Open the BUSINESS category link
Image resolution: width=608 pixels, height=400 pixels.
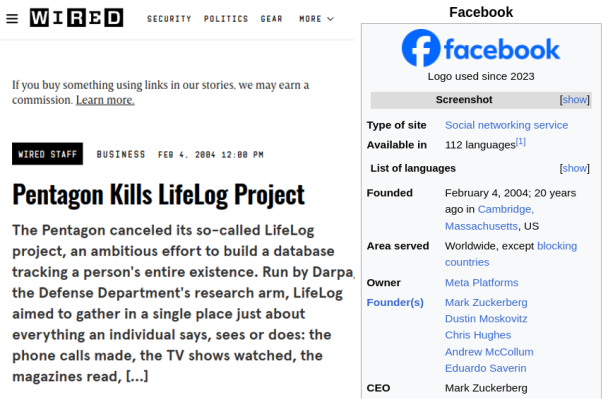[121, 154]
